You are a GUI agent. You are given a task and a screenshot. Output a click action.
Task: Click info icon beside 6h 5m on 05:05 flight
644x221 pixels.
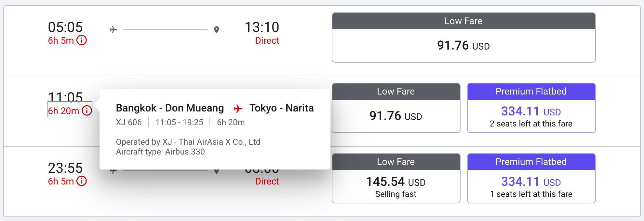click(82, 40)
